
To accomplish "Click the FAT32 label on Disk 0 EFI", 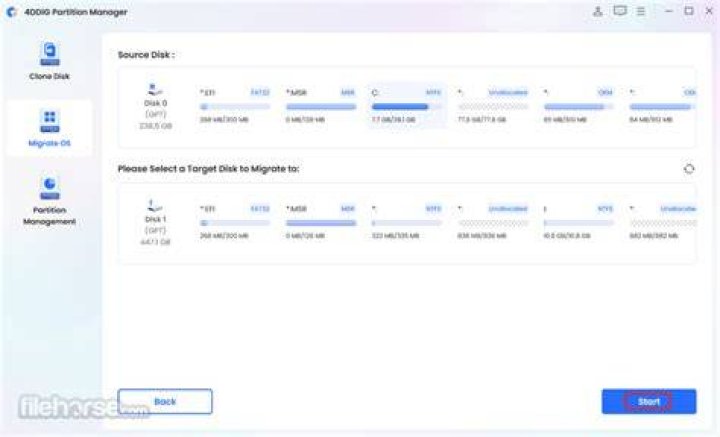I will coord(260,93).
